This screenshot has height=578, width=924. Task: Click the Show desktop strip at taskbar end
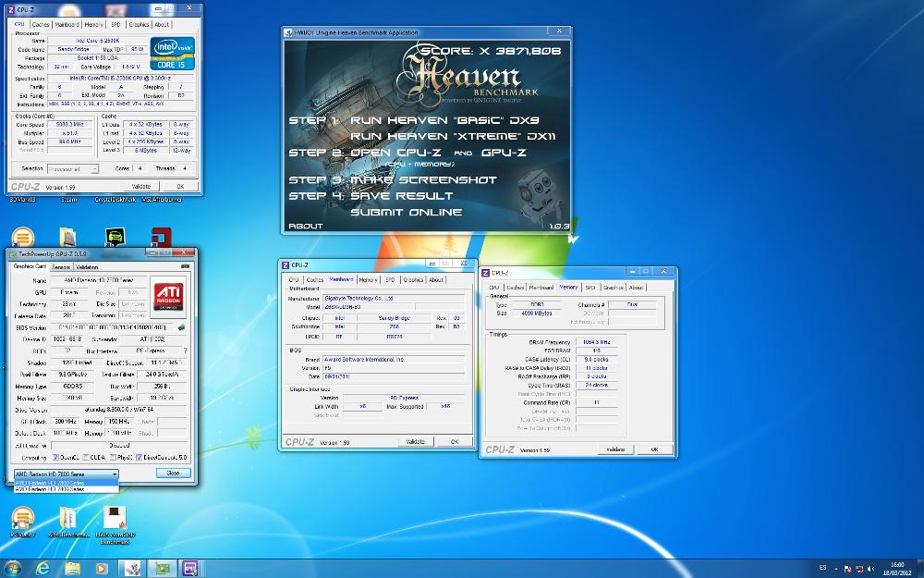pyautogui.click(x=920, y=569)
